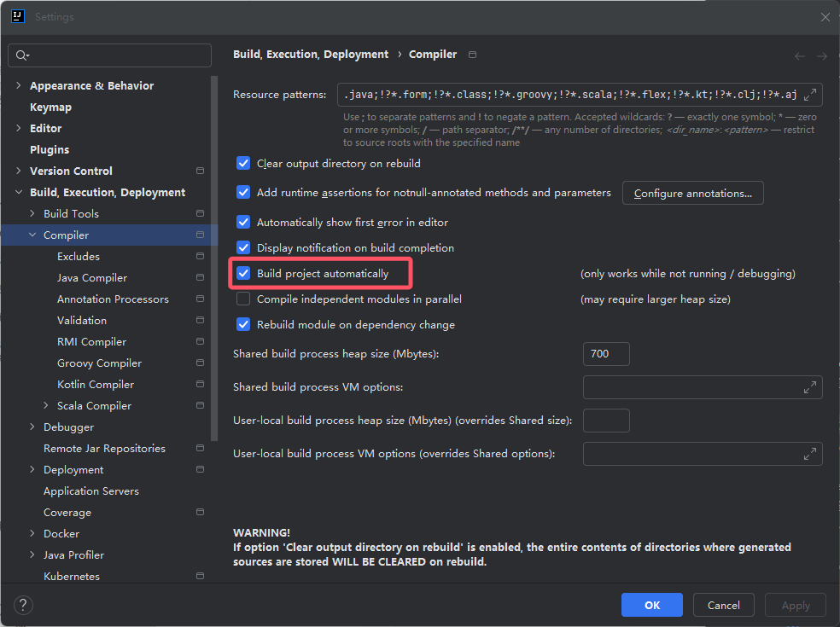Click project-level icon next to Compiler breadcrumb
Screen dimensions: 840x627
coord(473,55)
